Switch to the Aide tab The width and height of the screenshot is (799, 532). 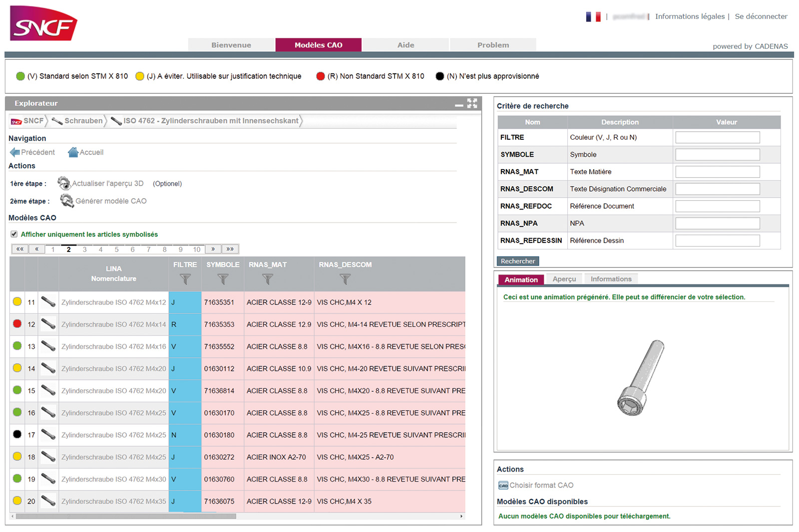coord(405,45)
